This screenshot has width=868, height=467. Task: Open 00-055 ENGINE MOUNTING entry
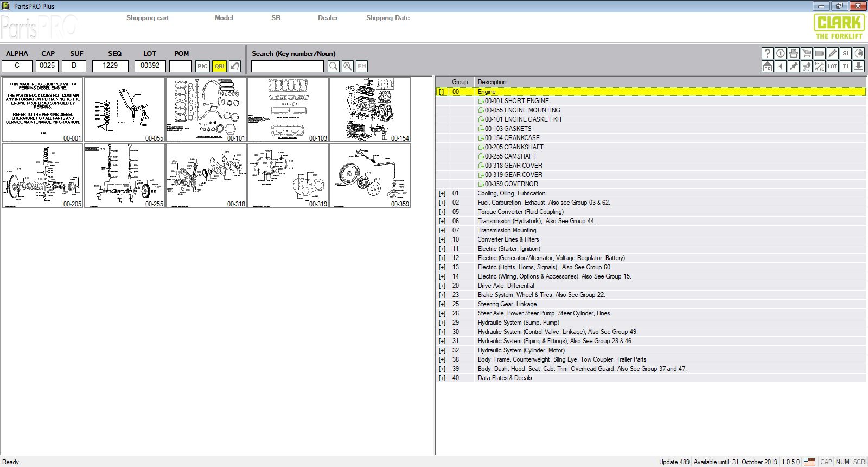[519, 110]
